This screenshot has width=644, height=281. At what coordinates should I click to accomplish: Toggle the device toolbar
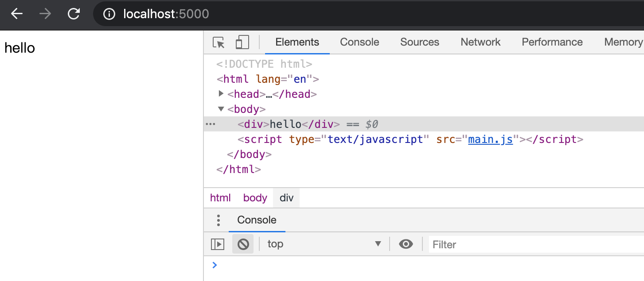tap(242, 42)
